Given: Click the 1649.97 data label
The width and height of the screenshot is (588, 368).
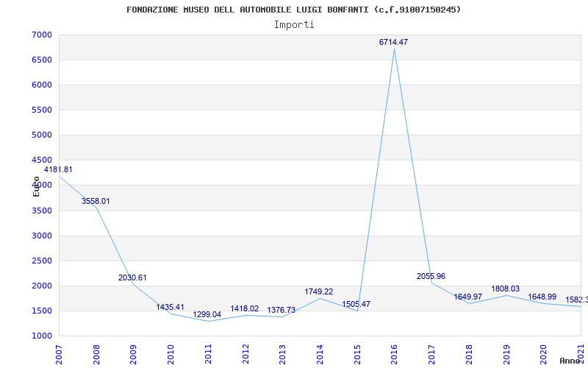Looking at the screenshot, I should 467,297.
